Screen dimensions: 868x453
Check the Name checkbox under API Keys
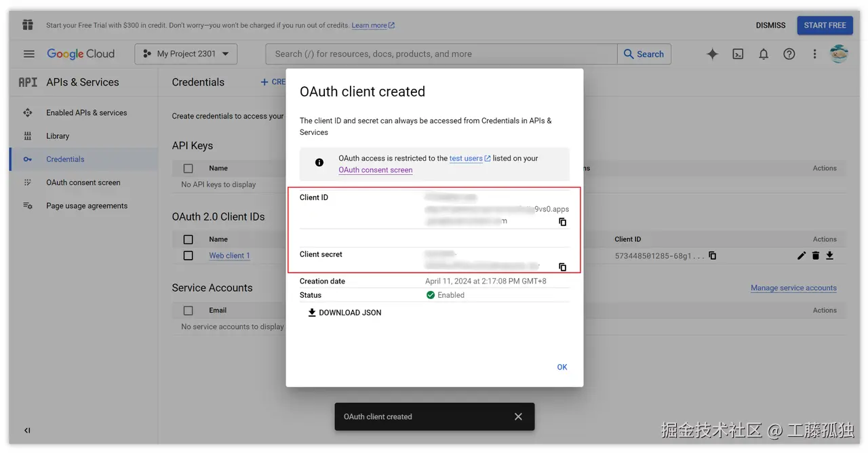[188, 168]
